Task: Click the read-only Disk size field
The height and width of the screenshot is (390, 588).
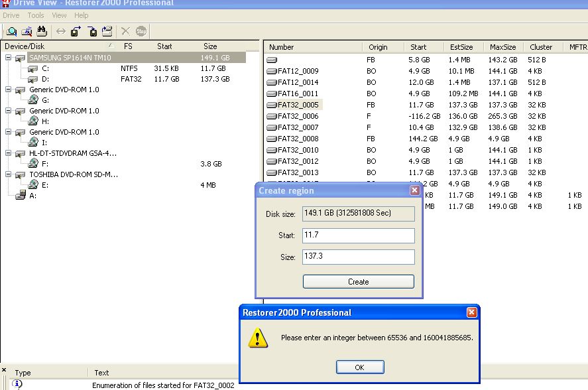Action: (x=359, y=214)
